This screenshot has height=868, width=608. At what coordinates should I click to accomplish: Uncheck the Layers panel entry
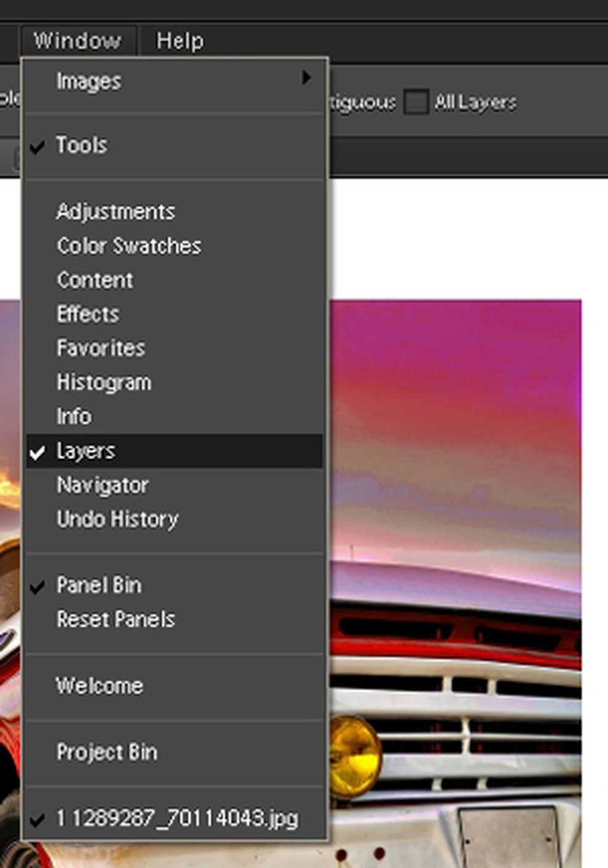(x=86, y=451)
